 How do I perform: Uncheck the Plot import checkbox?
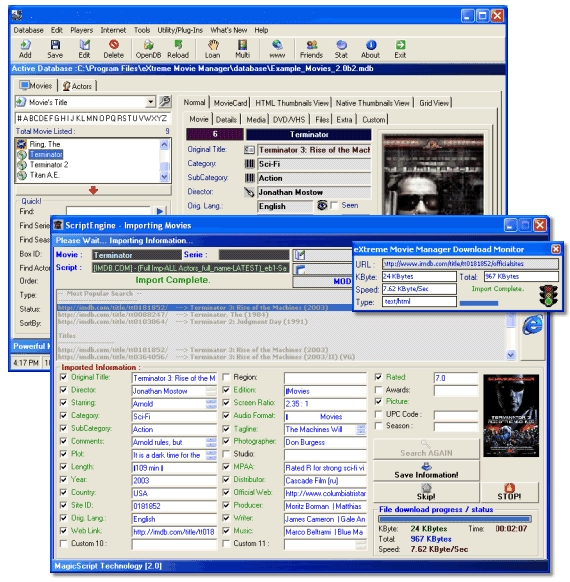click(63, 454)
